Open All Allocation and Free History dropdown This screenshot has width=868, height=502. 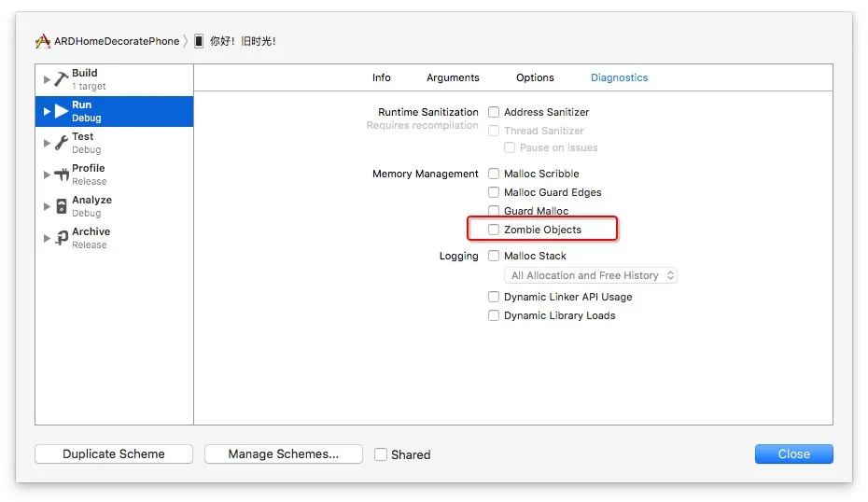click(x=591, y=275)
